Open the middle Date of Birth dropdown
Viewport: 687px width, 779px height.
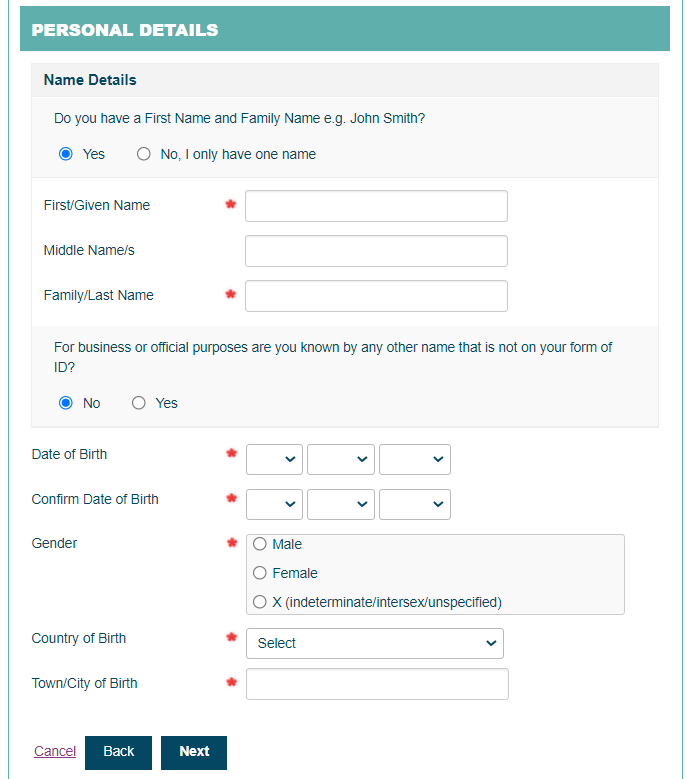[340, 459]
